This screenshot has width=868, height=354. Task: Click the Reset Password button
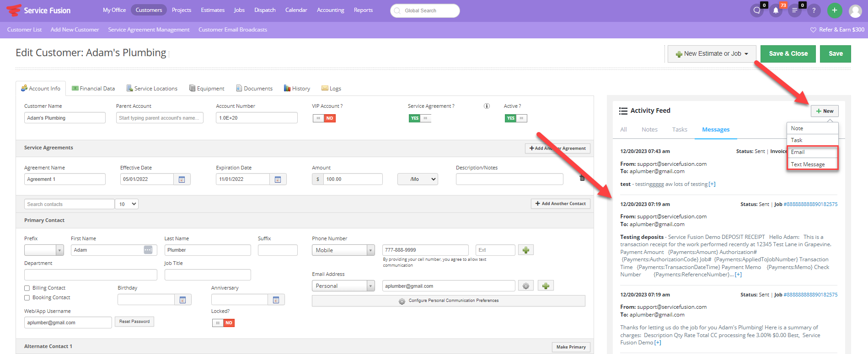[x=134, y=322]
